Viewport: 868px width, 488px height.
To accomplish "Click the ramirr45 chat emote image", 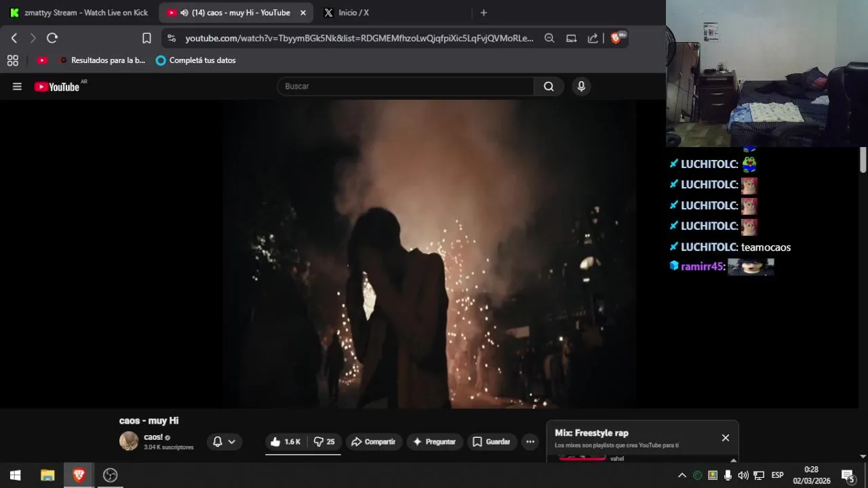I will point(751,266).
